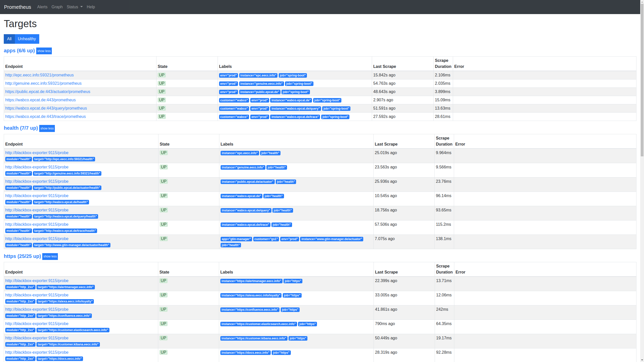The width and height of the screenshot is (644, 362).
Task: Open blackbox probe link for alertmanager.eecc.info
Action: (x=37, y=281)
